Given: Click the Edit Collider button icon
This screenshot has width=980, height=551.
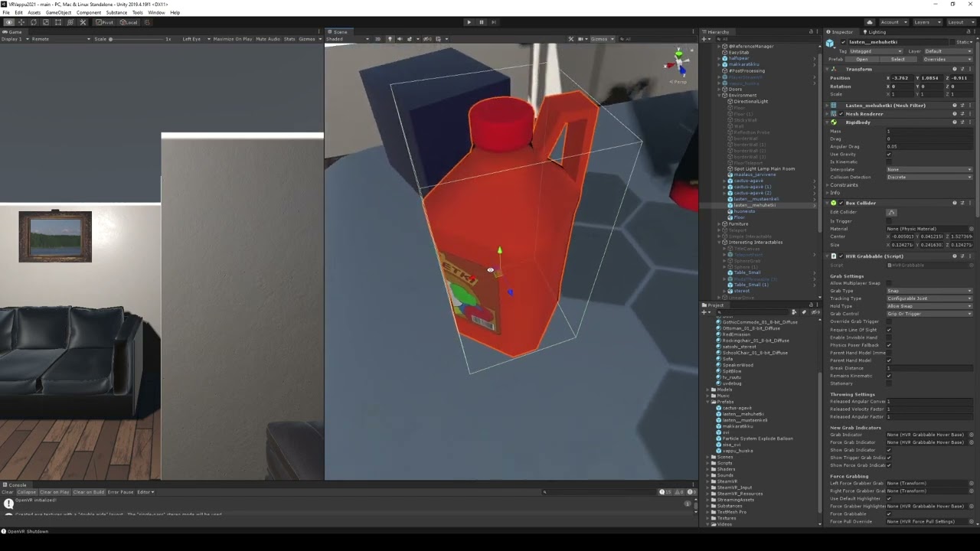Looking at the screenshot, I should coord(892,212).
